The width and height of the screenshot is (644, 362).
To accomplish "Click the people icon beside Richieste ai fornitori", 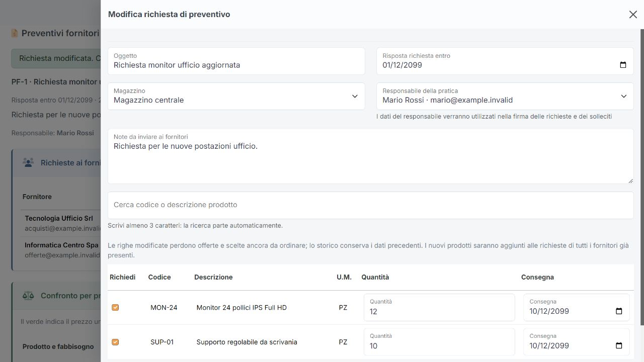I will coord(28,162).
